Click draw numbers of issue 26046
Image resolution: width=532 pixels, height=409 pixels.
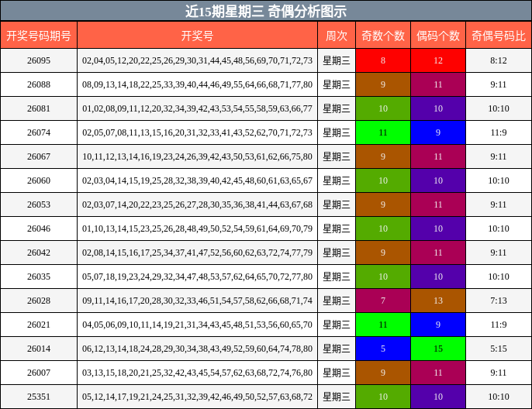coord(197,229)
